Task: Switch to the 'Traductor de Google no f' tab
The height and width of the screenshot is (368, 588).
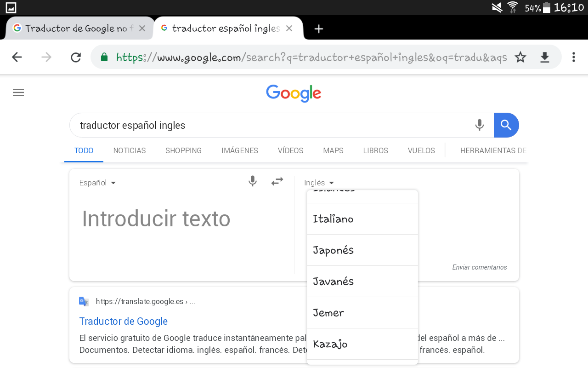Action: (79, 29)
